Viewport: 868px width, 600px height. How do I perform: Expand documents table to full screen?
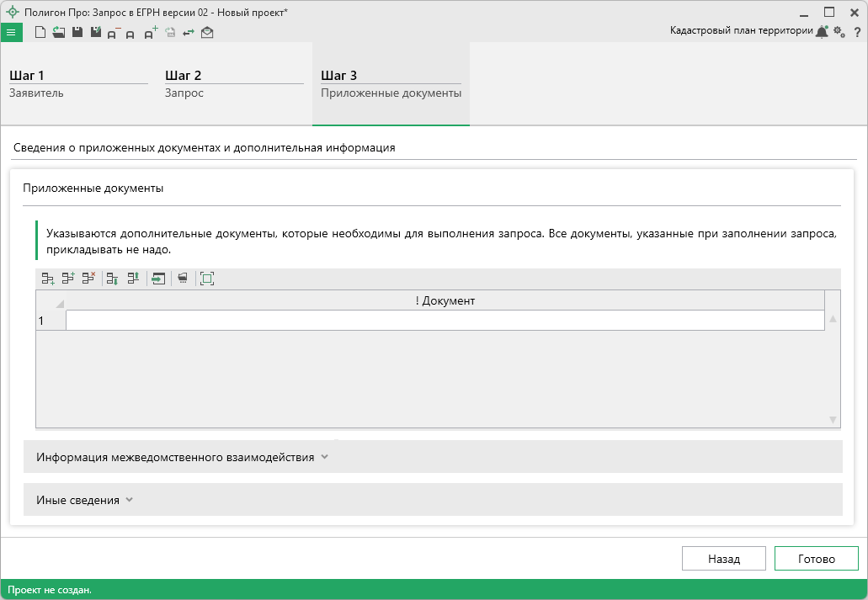207,279
